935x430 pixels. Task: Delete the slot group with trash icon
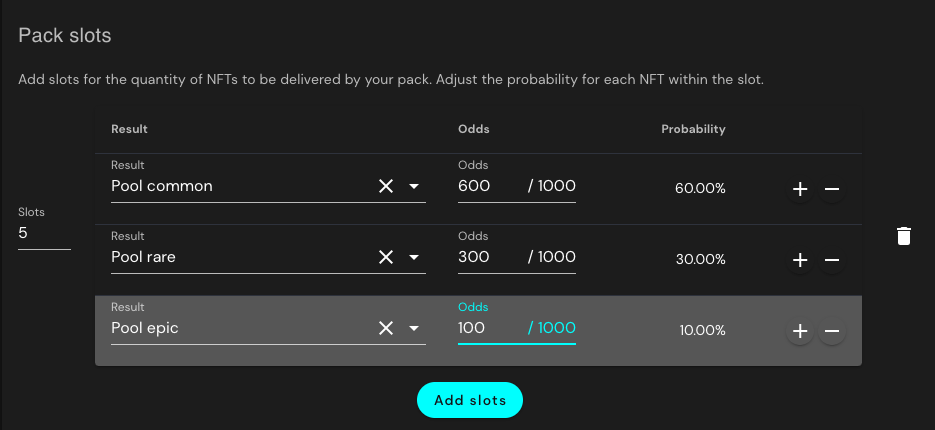904,236
